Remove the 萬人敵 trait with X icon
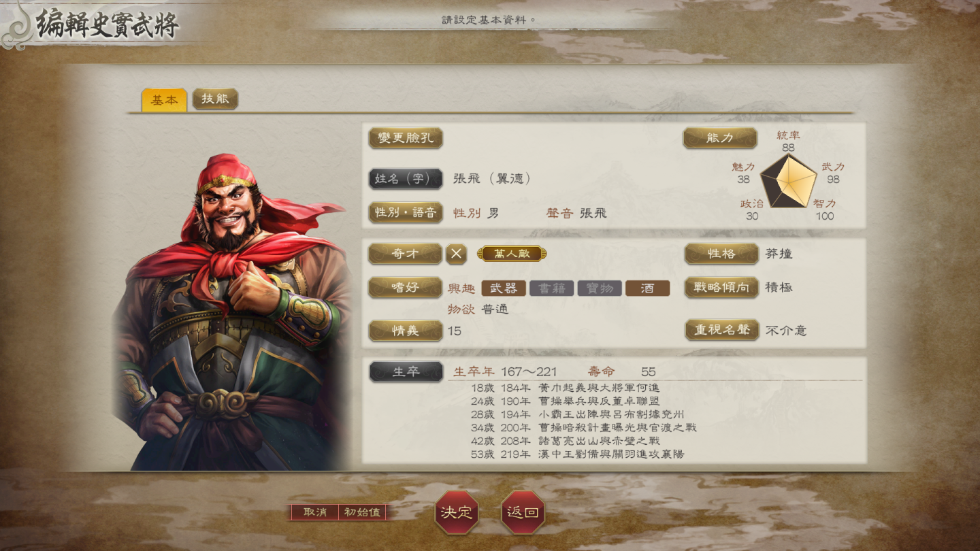Screen dimensions: 980x551 pos(457,254)
